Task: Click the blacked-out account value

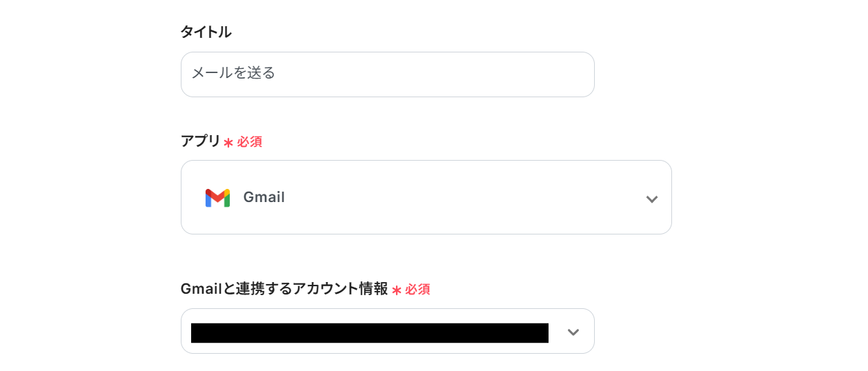Action: 369,333
